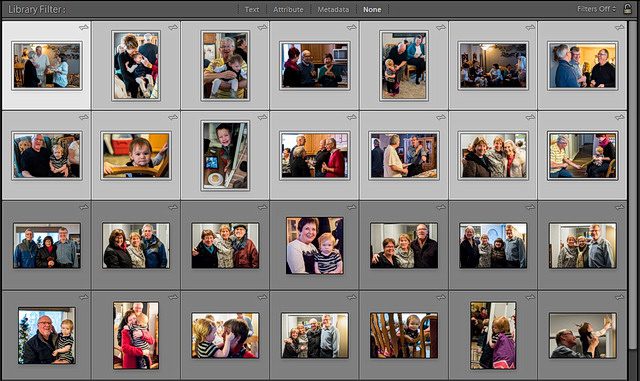
Task: Select the photo of three smiling women, one white-haired
Action: click(x=493, y=156)
